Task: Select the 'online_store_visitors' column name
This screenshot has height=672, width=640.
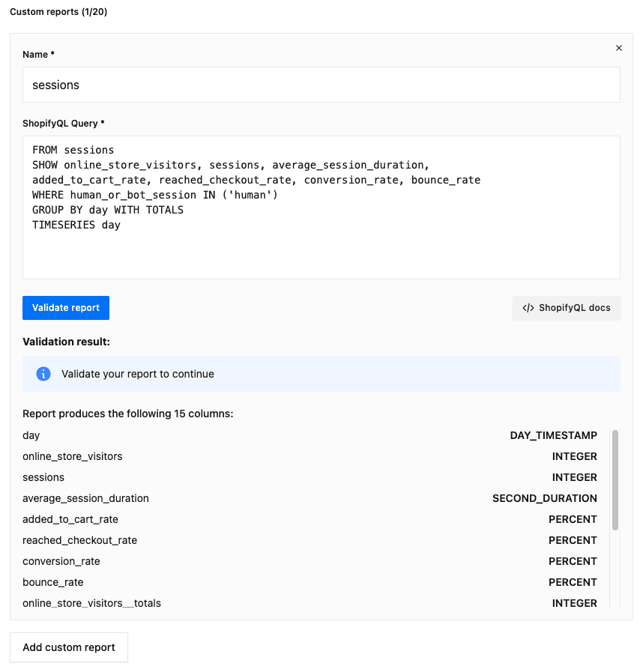Action: click(x=73, y=456)
